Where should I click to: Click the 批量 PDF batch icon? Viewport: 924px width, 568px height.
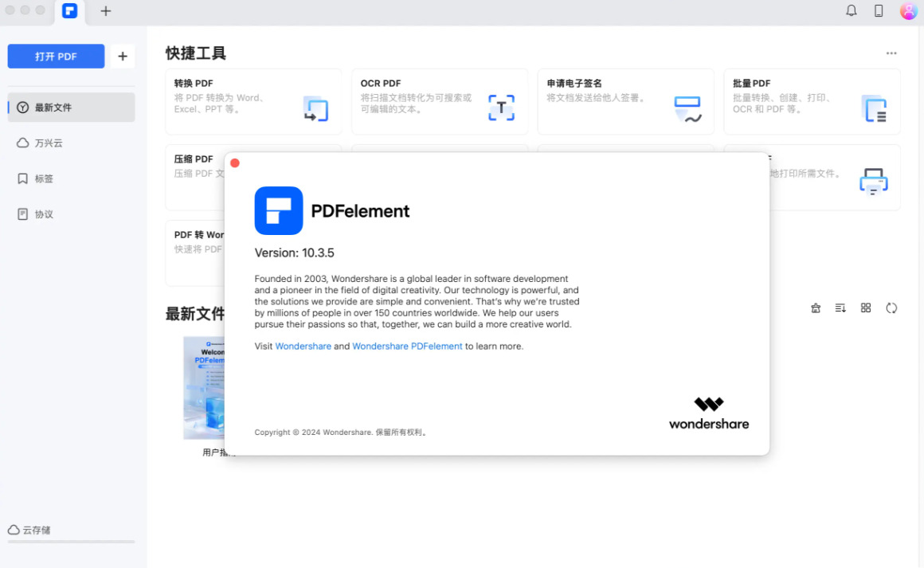click(874, 108)
